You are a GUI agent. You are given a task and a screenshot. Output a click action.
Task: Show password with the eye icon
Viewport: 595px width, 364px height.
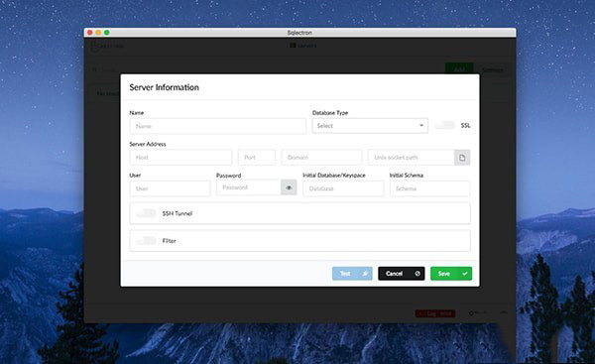[x=289, y=187]
